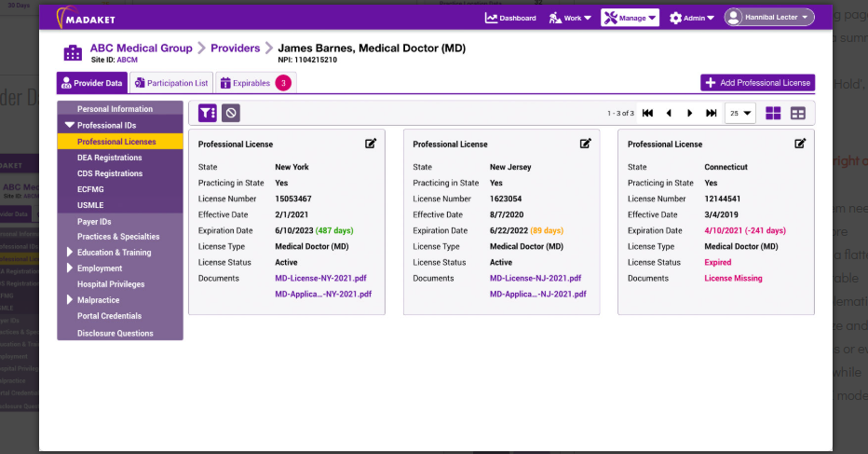The image size is (868, 454).
Task: Open the filter options icon
Action: pyautogui.click(x=208, y=113)
